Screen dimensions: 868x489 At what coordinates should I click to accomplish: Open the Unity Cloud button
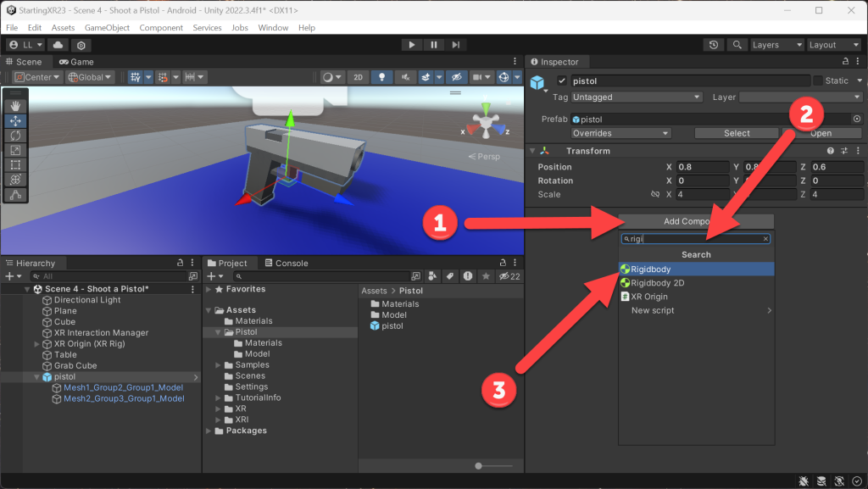click(58, 45)
